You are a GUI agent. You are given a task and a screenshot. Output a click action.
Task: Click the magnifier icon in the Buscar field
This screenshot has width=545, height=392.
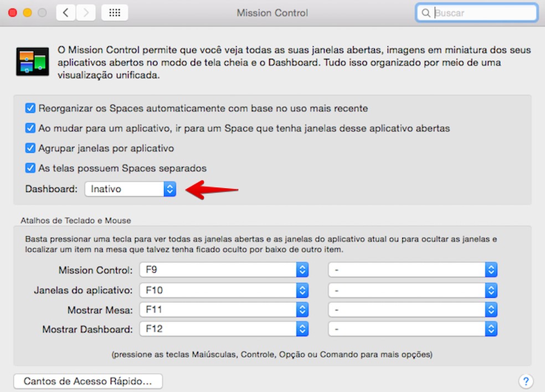click(x=425, y=12)
